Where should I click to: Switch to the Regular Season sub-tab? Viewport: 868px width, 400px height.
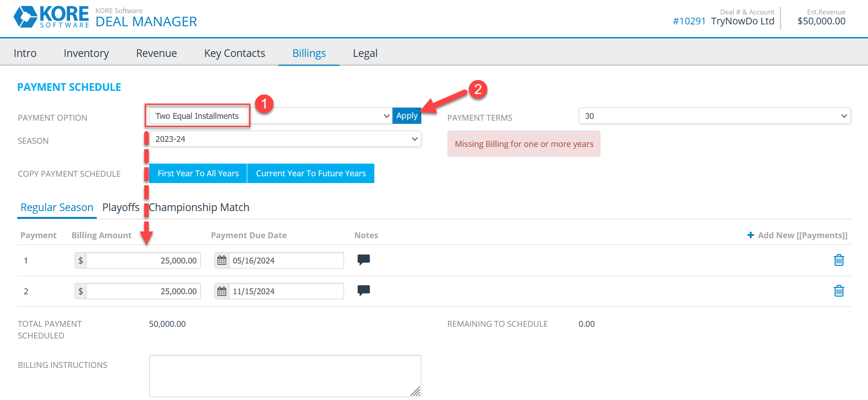click(x=57, y=207)
